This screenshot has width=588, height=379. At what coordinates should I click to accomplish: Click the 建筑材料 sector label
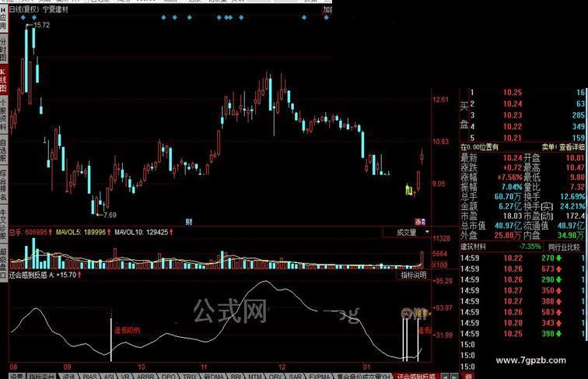coord(473,247)
